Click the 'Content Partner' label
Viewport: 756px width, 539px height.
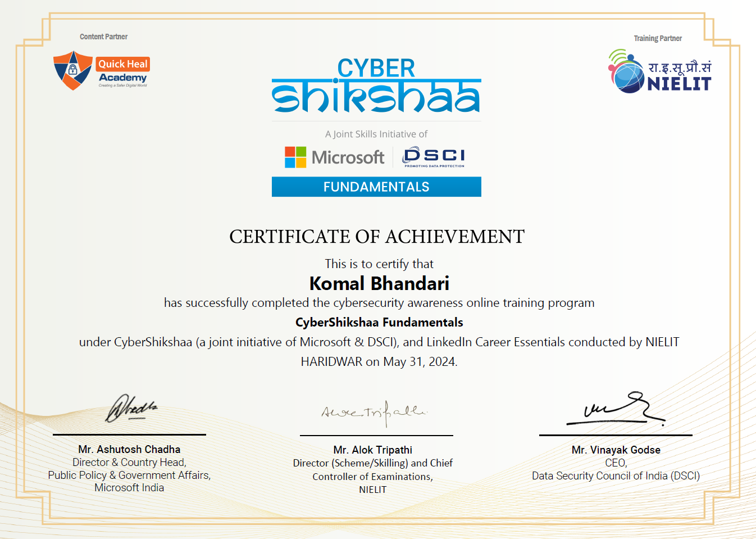pyautogui.click(x=103, y=37)
